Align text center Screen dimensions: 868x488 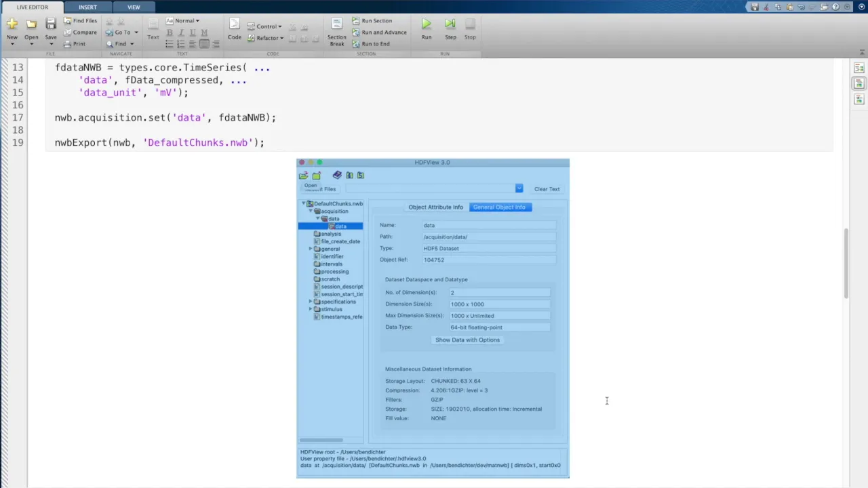[204, 44]
